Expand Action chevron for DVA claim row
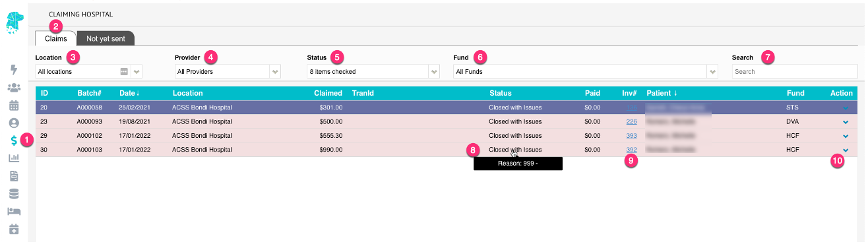Screen dimensions: 868x246 pyautogui.click(x=846, y=121)
